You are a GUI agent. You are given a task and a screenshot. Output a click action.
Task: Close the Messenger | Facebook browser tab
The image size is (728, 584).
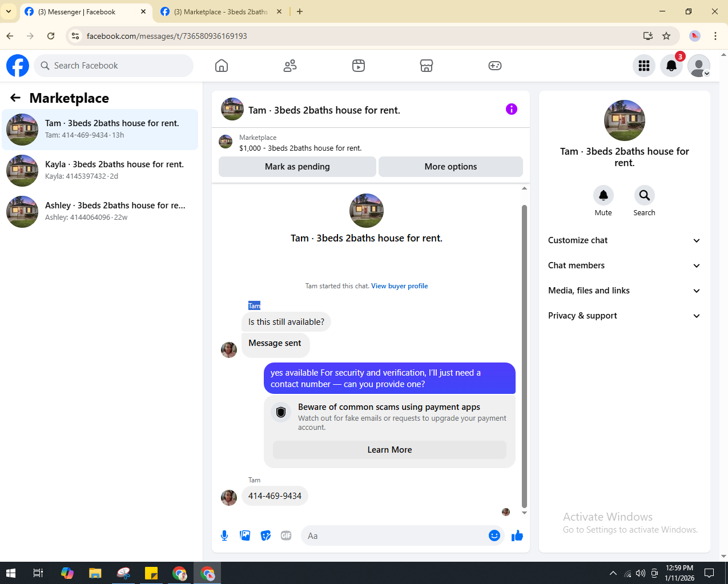[x=143, y=11]
